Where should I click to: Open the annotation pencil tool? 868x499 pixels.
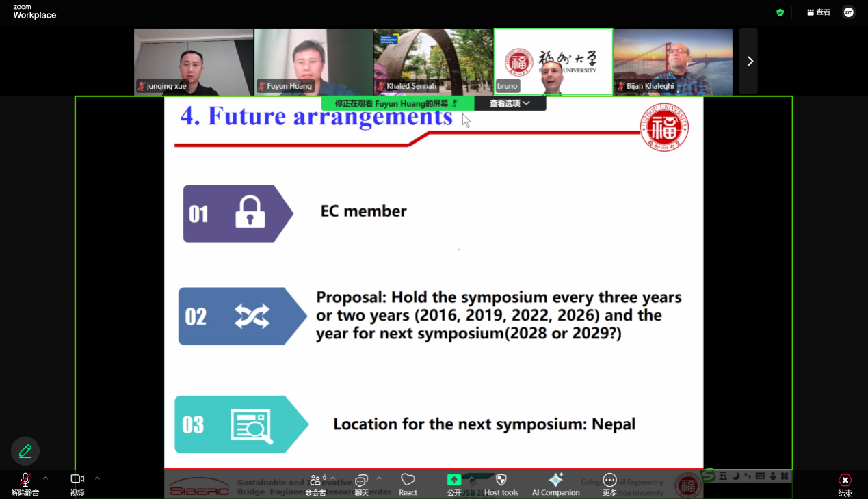[x=25, y=451]
